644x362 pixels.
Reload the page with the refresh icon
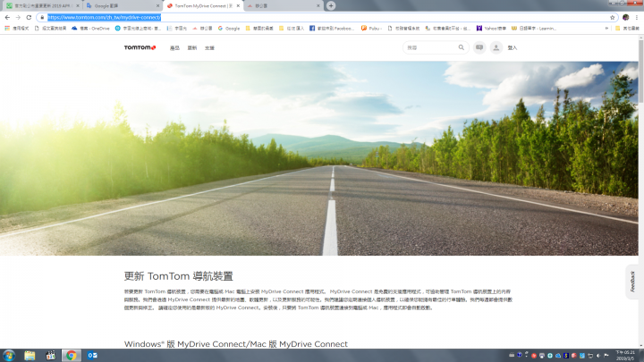[29, 17]
